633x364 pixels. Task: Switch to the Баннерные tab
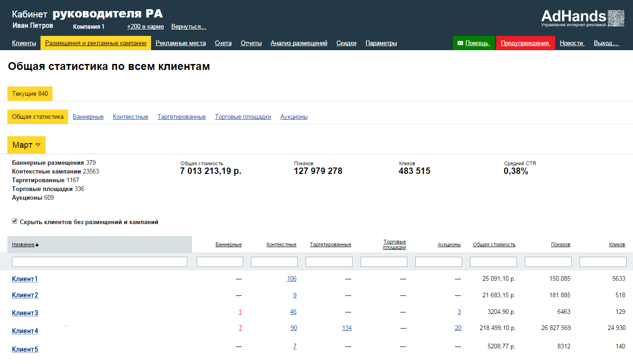point(88,117)
